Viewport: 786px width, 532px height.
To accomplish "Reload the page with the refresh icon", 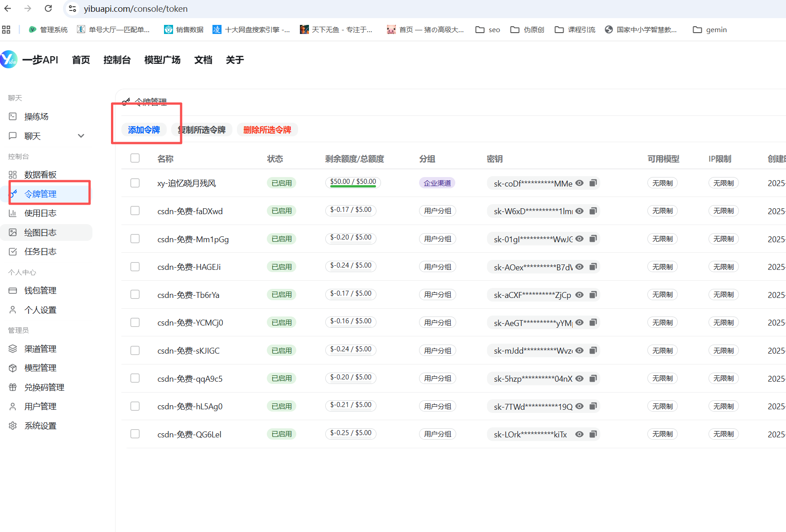I will (x=48, y=9).
